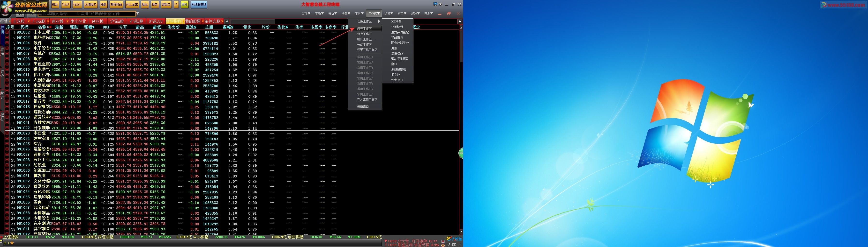Click the red restore icon of inner window
Viewport: 868px width, 247px height.
coord(449,14)
